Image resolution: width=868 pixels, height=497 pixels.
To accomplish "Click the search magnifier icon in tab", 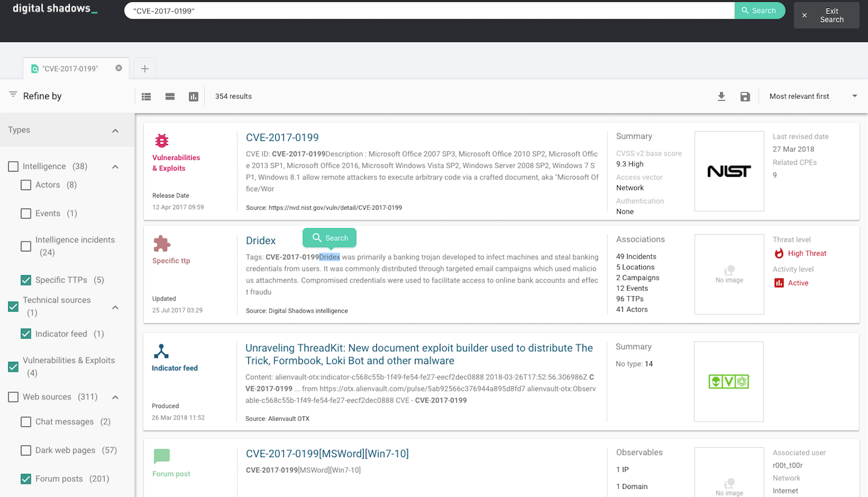I will (35, 69).
